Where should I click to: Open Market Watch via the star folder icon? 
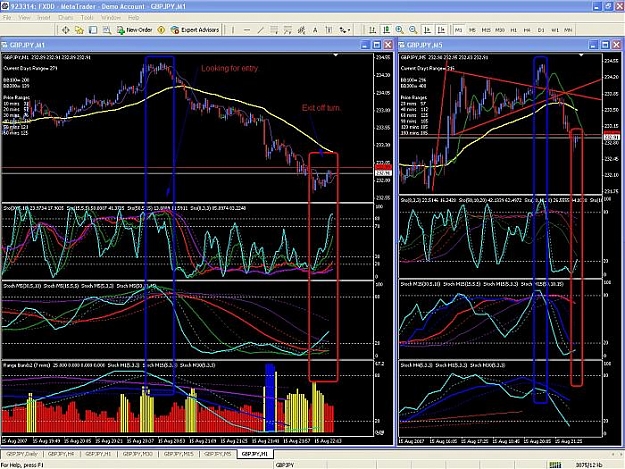(x=79, y=30)
